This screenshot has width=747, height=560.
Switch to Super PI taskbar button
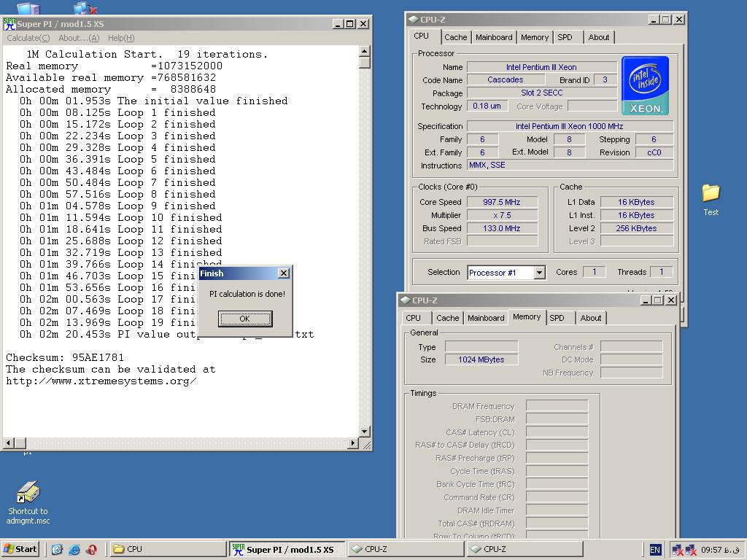287,549
